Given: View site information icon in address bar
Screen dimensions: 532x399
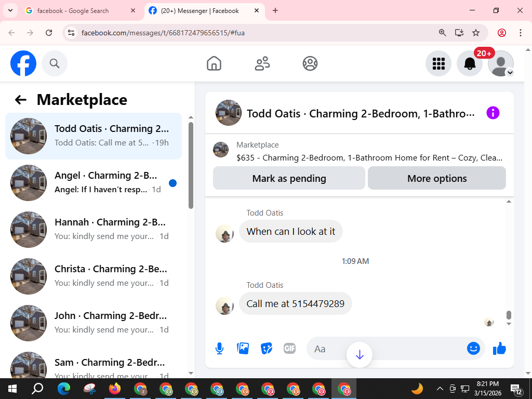Looking at the screenshot, I should click(x=71, y=33).
